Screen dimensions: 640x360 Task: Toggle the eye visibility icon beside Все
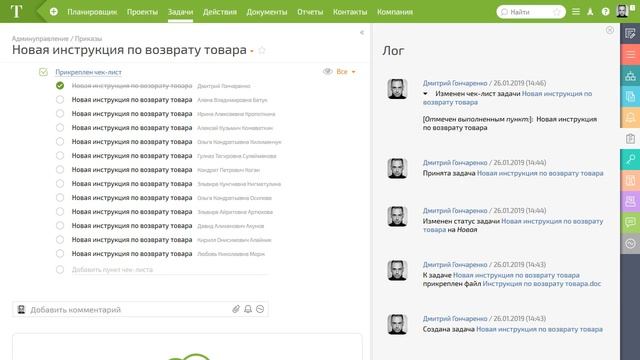click(327, 71)
